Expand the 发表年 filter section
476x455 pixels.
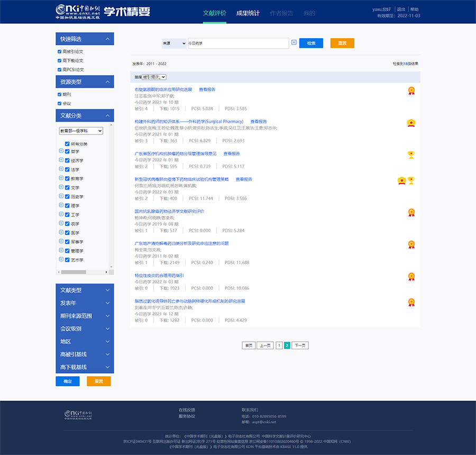click(x=85, y=303)
